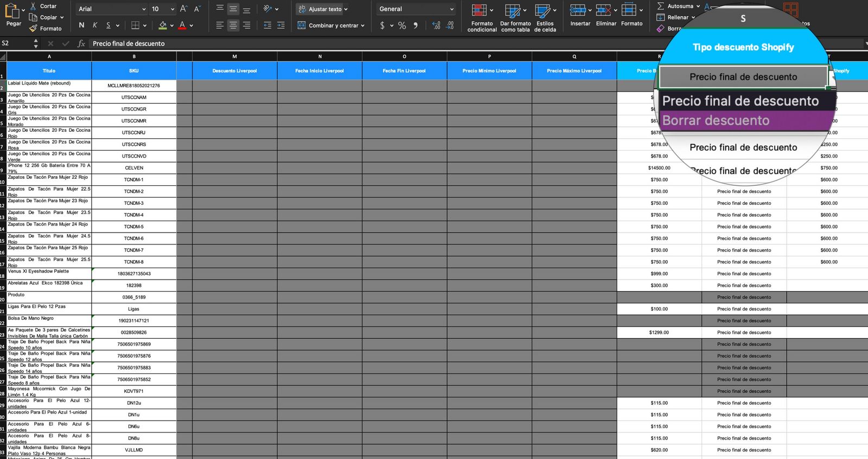This screenshot has height=459, width=868.
Task: Select column N header
Action: coord(320,56)
